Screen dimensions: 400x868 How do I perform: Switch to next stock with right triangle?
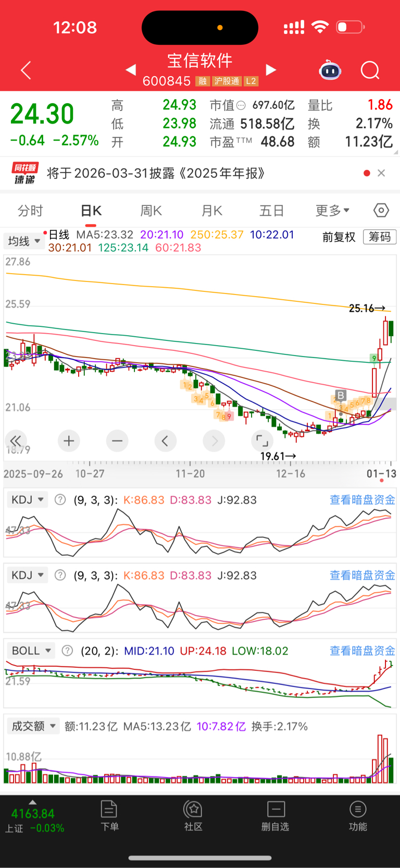(x=271, y=69)
